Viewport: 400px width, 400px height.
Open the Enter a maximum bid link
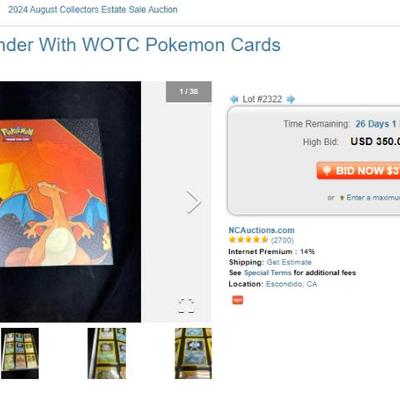click(373, 197)
